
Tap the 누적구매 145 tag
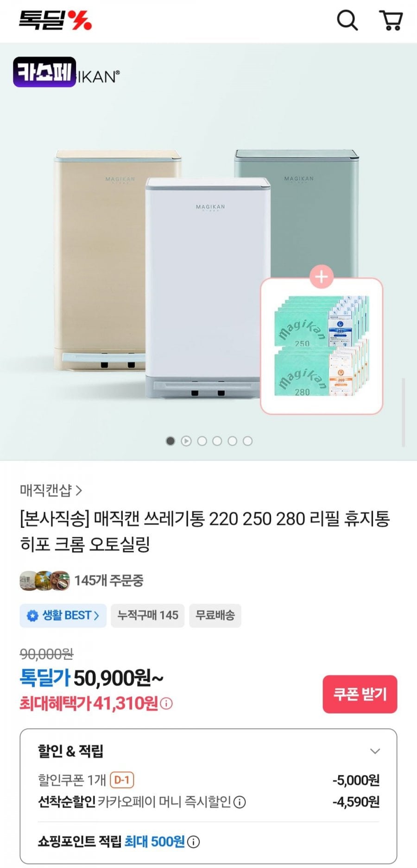pyautogui.click(x=148, y=616)
